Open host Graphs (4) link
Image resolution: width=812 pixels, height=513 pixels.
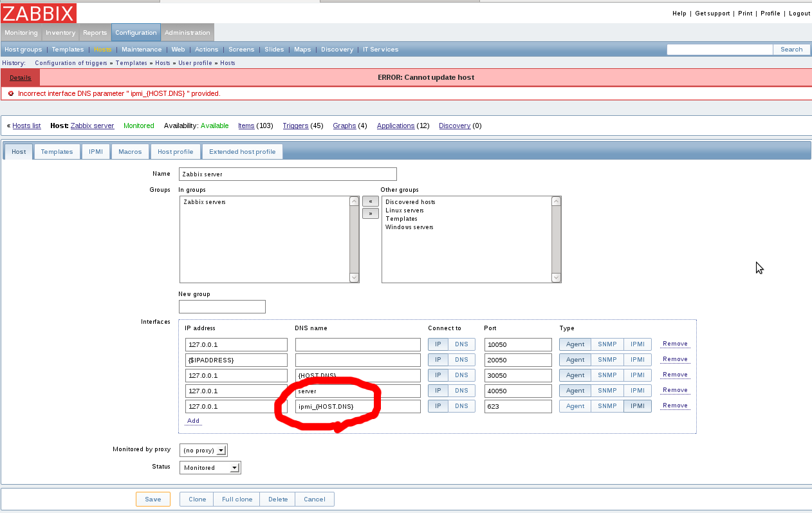[x=344, y=126]
